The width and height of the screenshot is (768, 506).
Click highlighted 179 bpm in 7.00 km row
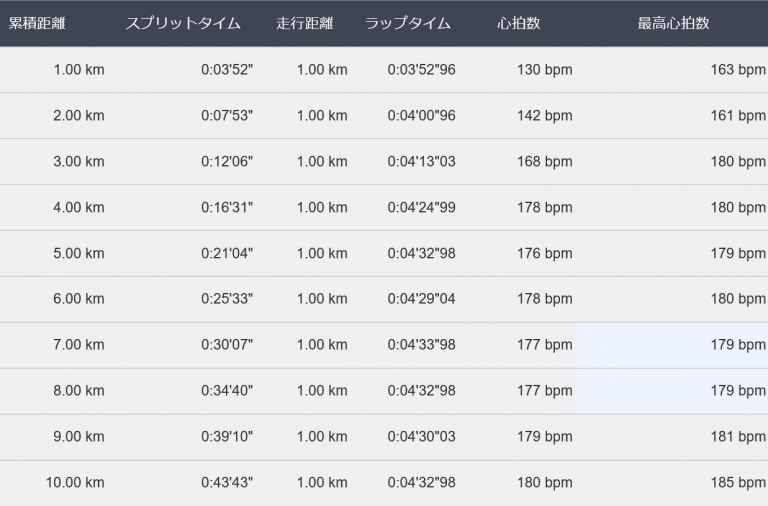point(737,345)
